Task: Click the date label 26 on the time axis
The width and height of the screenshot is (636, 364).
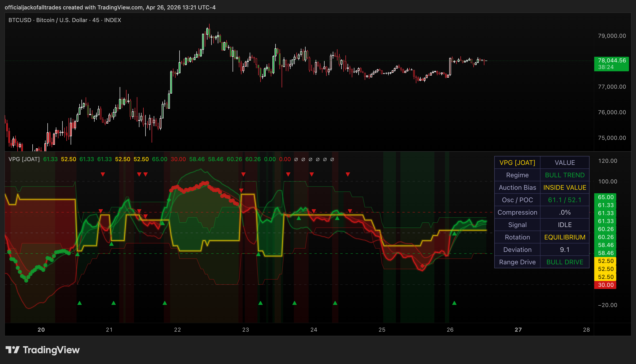Action: point(450,330)
